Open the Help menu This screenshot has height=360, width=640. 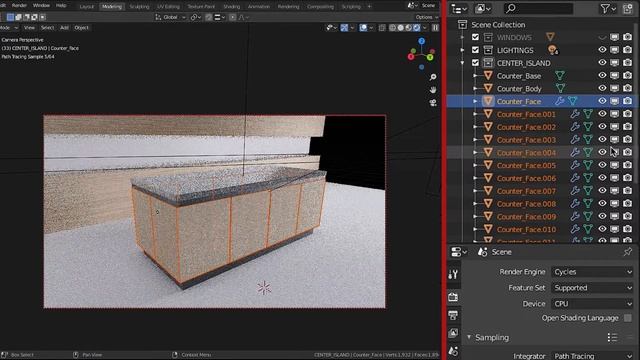click(61, 6)
